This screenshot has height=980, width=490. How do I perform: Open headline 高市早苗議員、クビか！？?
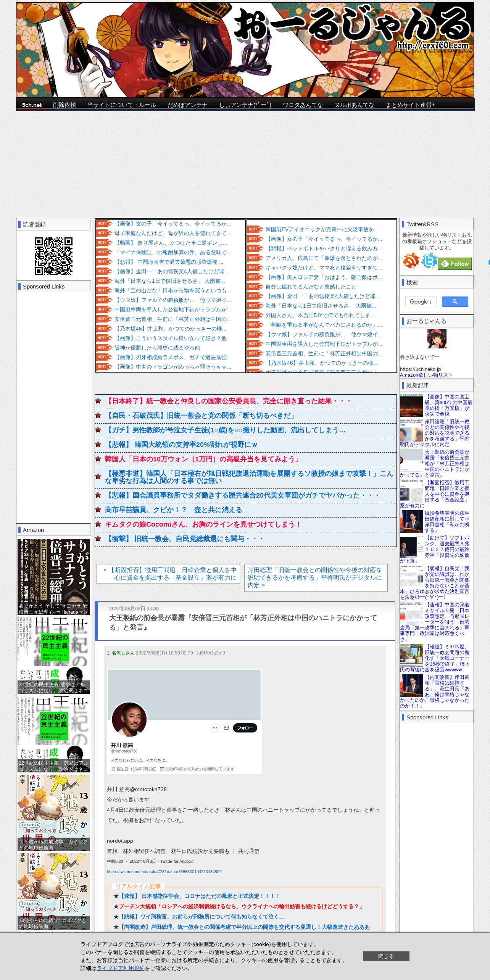174,509
